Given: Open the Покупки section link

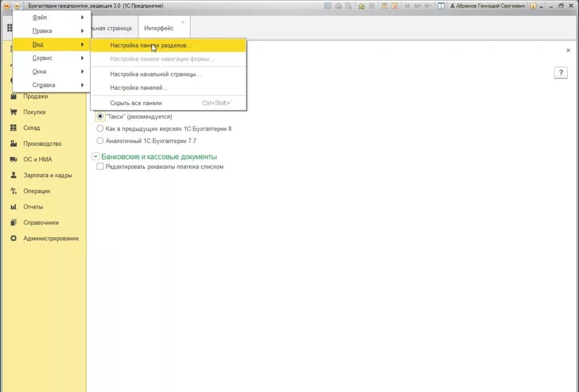Looking at the screenshot, I should pyautogui.click(x=34, y=112).
